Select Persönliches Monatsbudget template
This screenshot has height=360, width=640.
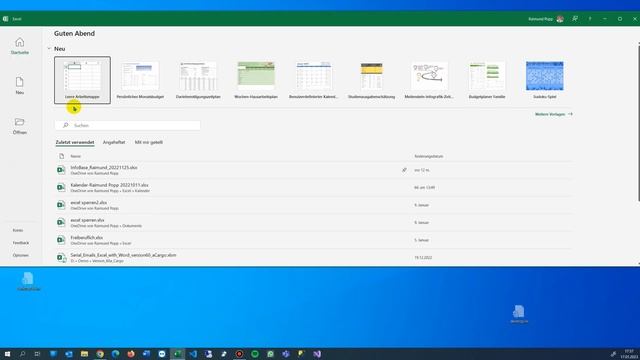pyautogui.click(x=140, y=80)
